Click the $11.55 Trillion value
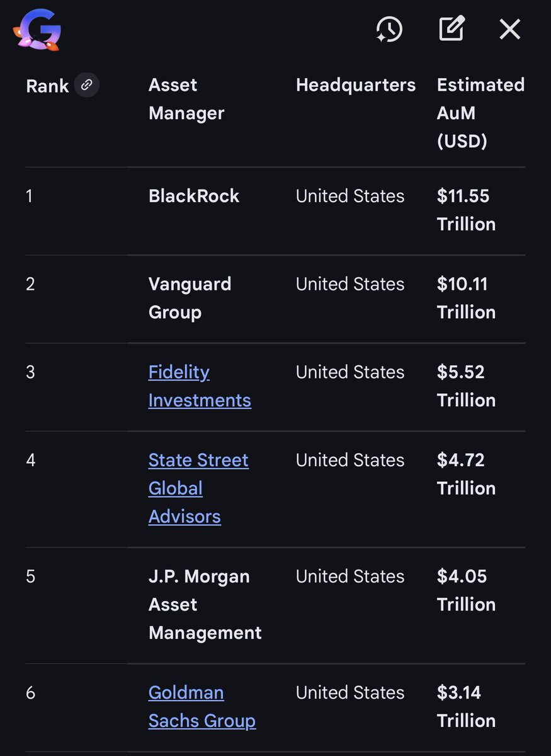This screenshot has height=756, width=551. click(466, 210)
